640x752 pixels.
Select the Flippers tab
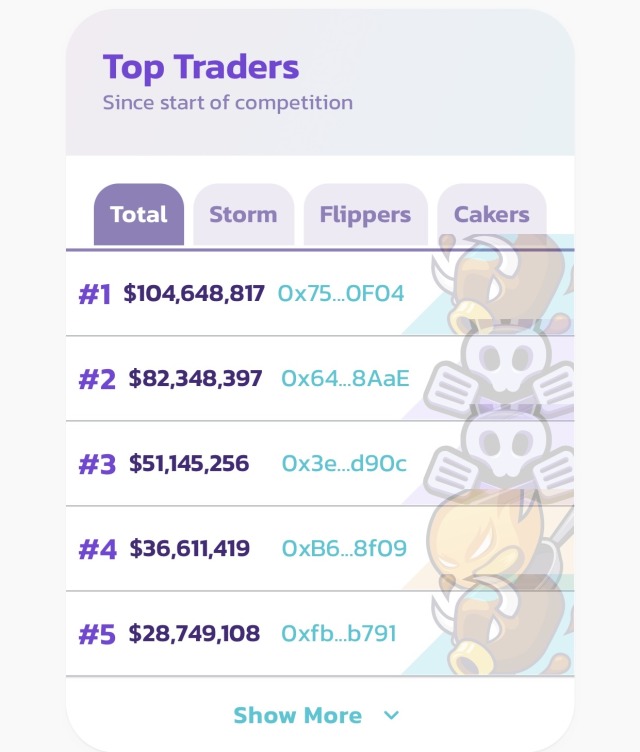click(x=365, y=215)
